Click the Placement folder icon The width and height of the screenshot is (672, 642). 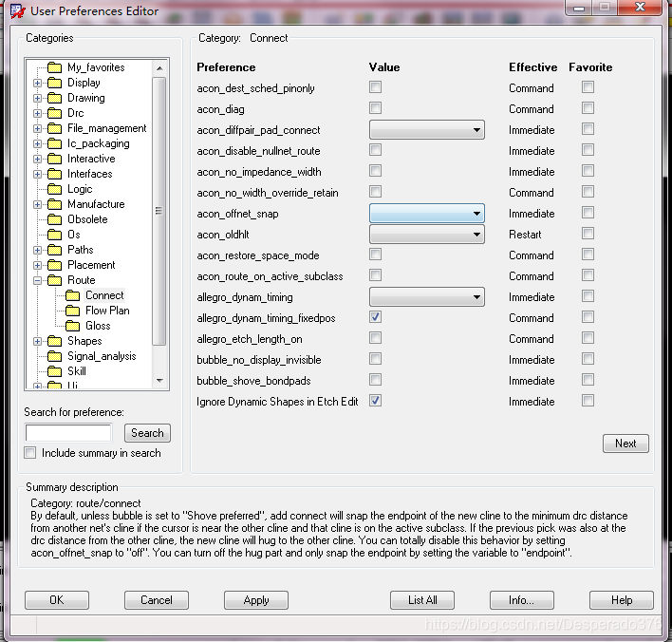click(54, 265)
